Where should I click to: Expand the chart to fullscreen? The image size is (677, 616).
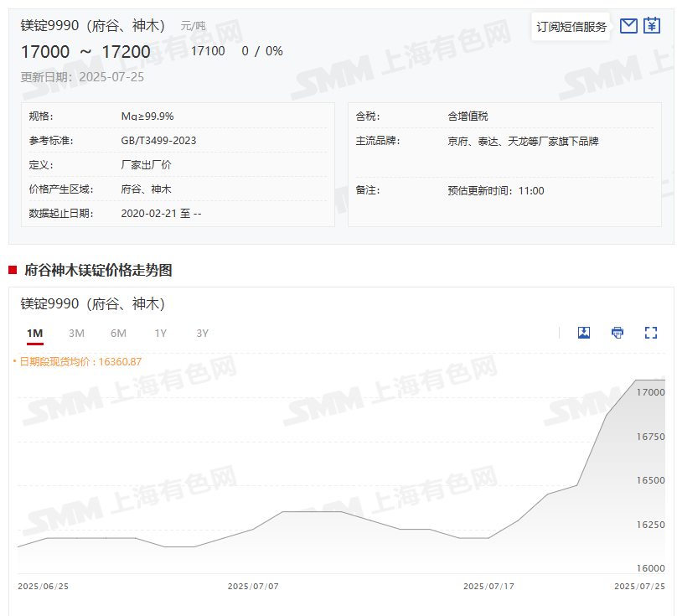point(651,333)
